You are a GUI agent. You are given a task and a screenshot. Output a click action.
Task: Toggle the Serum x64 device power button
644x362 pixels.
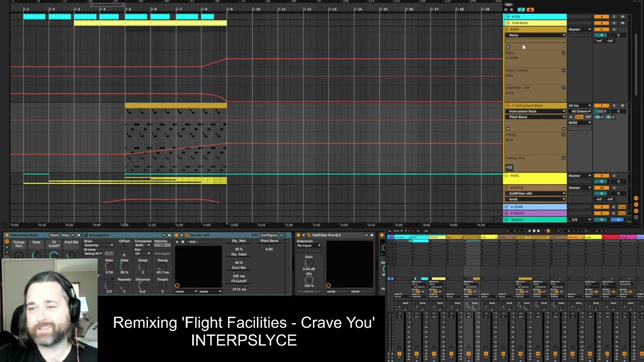point(176,235)
